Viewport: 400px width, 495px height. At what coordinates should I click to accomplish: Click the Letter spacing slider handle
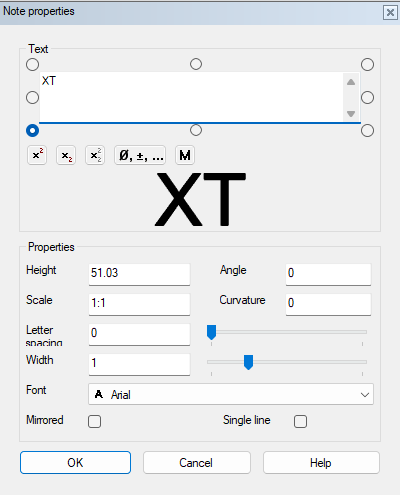(212, 332)
